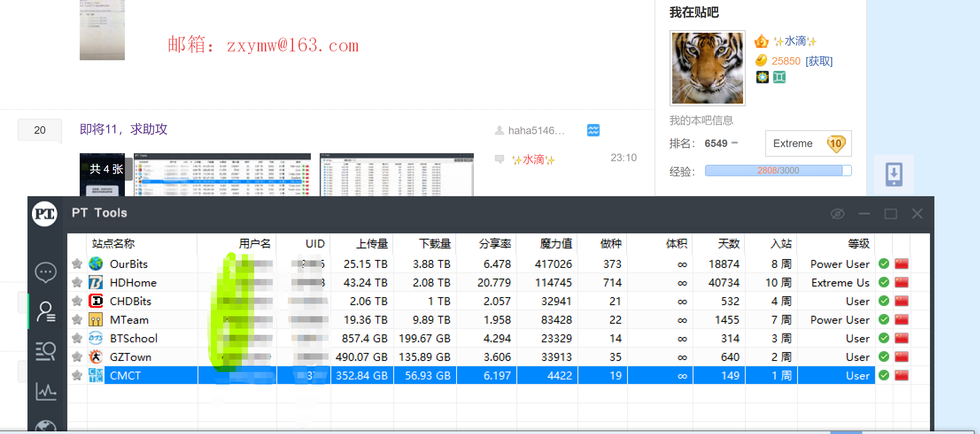Toggle the favorite star for CMCT
This screenshot has height=434, width=980.
[77, 376]
